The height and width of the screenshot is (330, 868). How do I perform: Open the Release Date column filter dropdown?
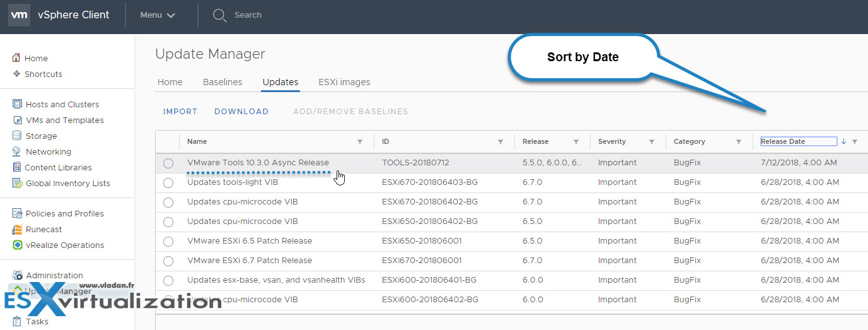tap(855, 142)
